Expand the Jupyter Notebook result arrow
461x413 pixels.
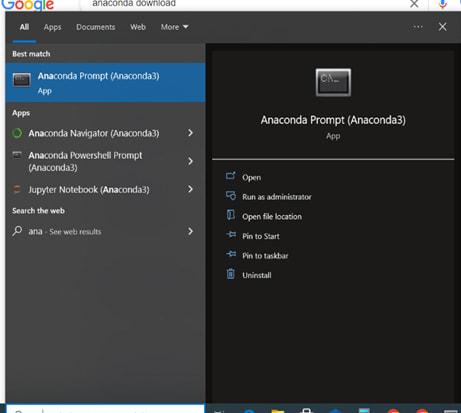tap(190, 189)
